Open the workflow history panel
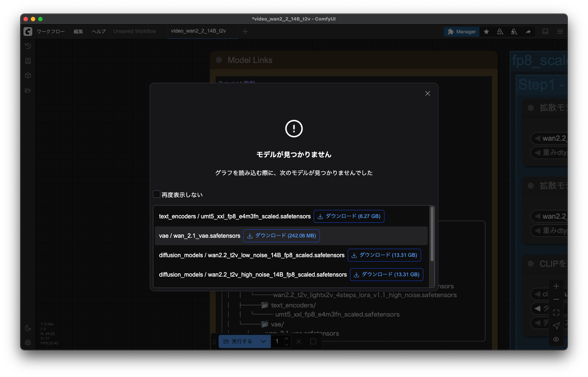The image size is (588, 377). pos(28,46)
